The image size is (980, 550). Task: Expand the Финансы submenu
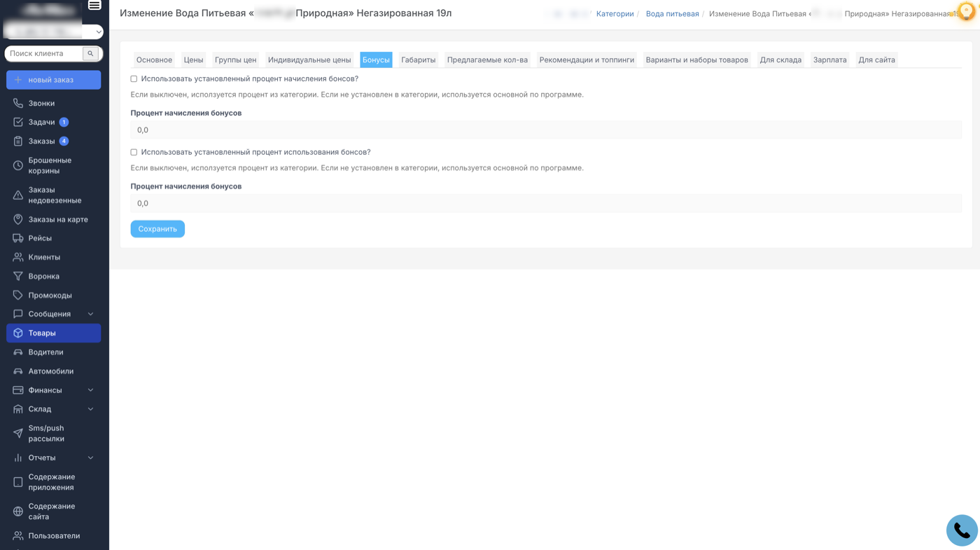90,390
